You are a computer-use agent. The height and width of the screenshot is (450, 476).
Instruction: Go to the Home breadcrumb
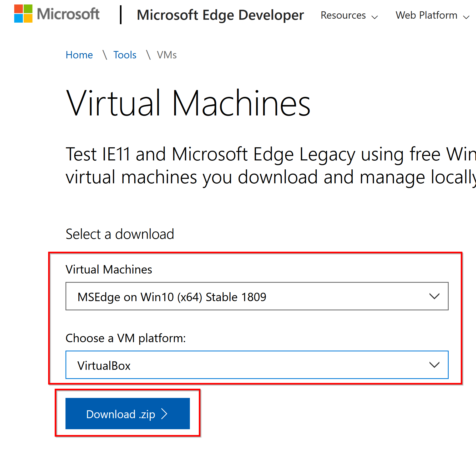click(x=79, y=55)
